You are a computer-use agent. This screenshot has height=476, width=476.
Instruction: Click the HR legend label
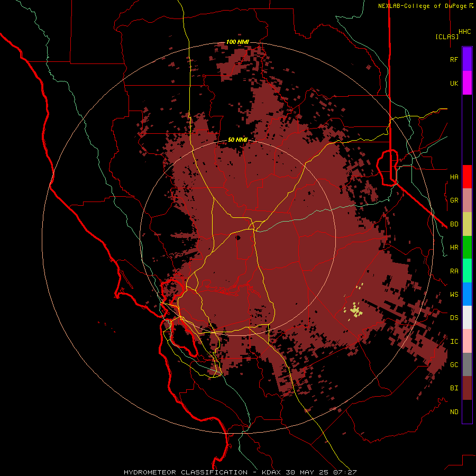[x=454, y=248]
